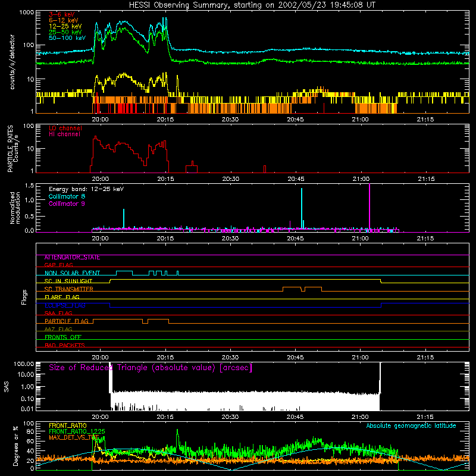
Task: Click the cyan 50-100 keV legend entry
Action: [x=67, y=38]
